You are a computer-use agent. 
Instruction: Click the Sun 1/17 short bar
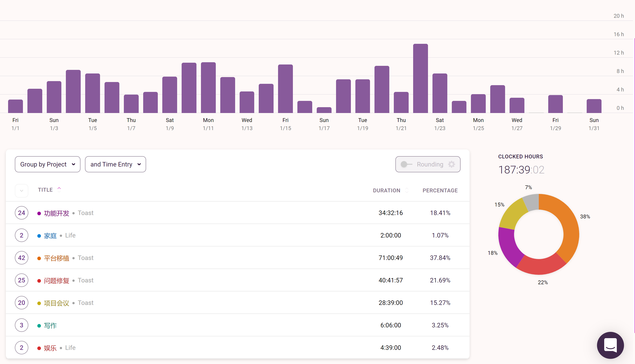click(324, 110)
